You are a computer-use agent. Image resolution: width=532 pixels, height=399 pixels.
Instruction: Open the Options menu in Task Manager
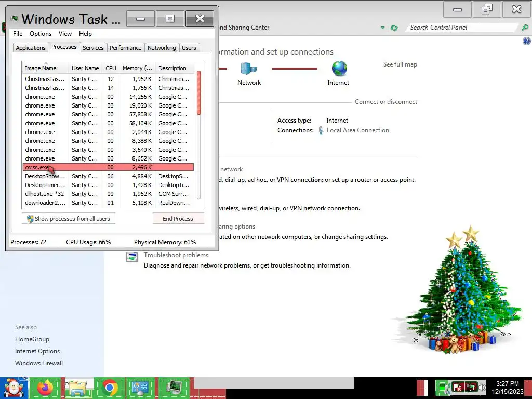coord(41,34)
